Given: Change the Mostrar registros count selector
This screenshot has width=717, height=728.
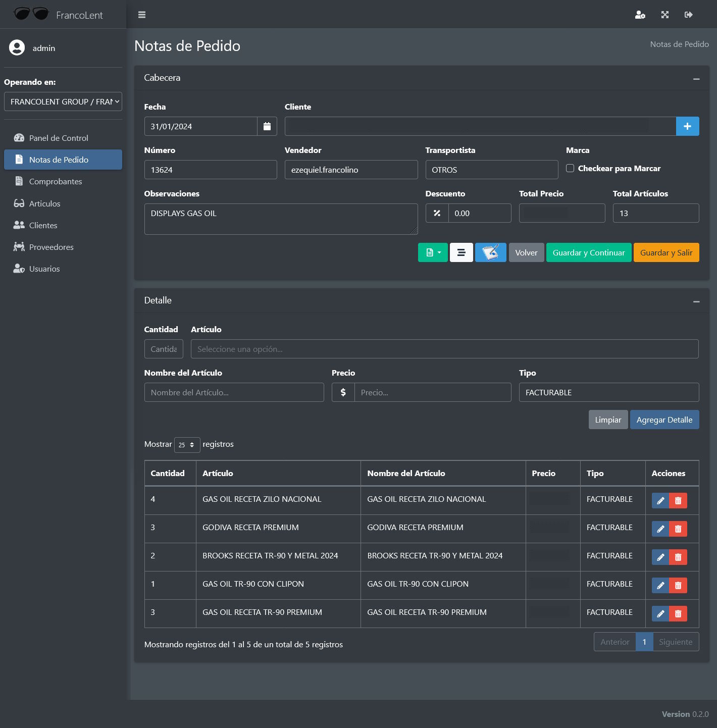Looking at the screenshot, I should pyautogui.click(x=187, y=445).
